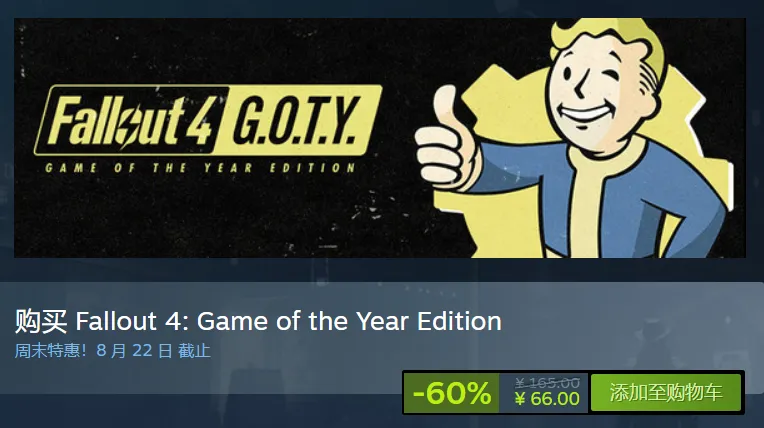Click Vault Boy's thumbs-up hand

(446, 142)
